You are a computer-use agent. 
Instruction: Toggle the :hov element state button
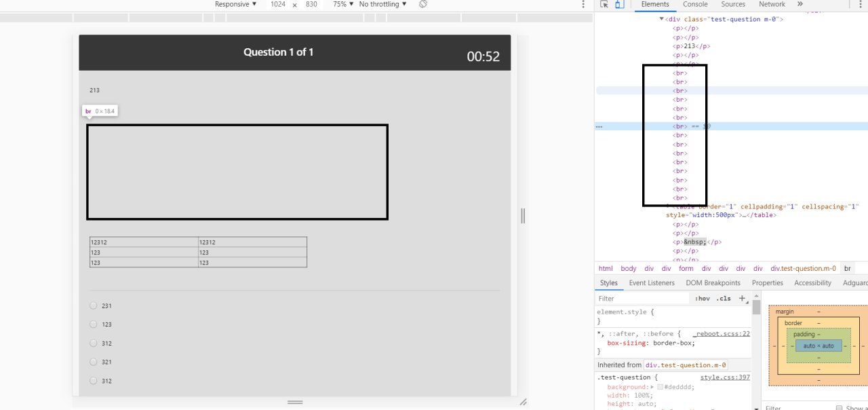[x=703, y=299]
